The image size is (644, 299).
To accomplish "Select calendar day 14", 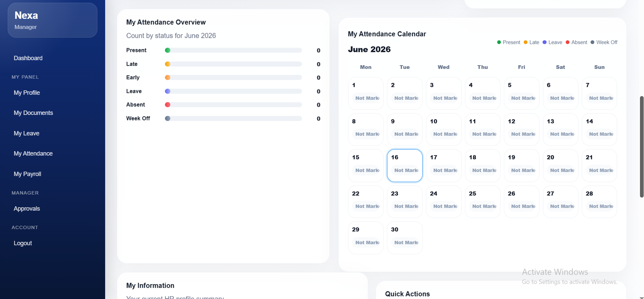I will [x=599, y=130].
